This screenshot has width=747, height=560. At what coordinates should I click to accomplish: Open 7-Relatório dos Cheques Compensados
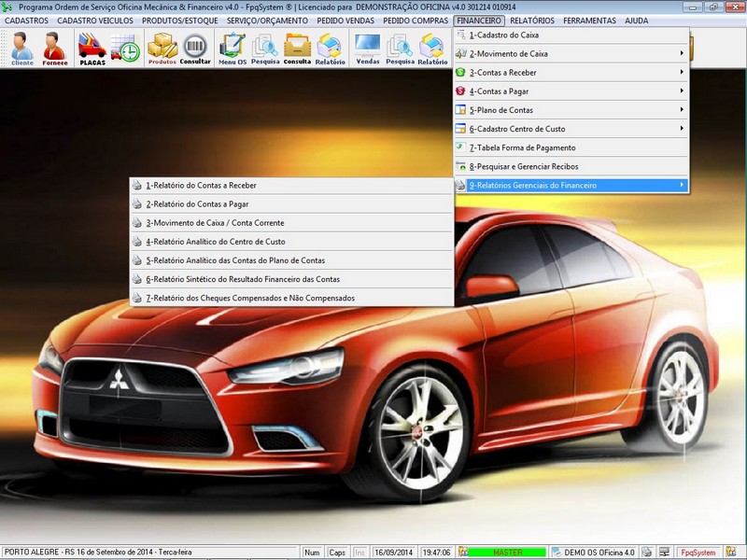[291, 298]
